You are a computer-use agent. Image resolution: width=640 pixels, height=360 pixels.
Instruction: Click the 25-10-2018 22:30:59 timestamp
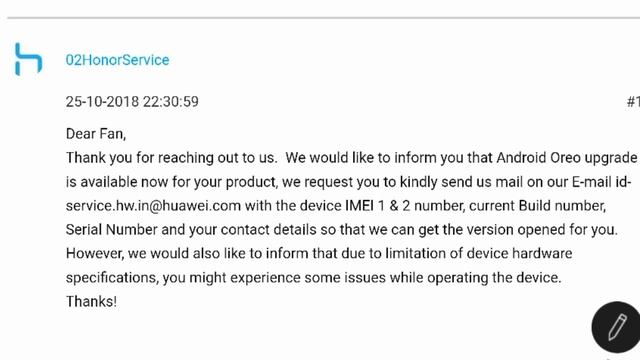[132, 102]
